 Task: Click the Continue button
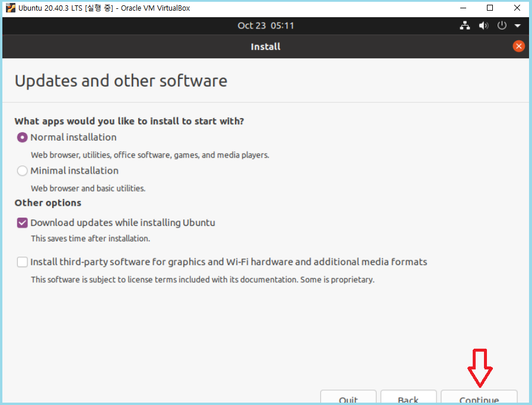coord(479,397)
